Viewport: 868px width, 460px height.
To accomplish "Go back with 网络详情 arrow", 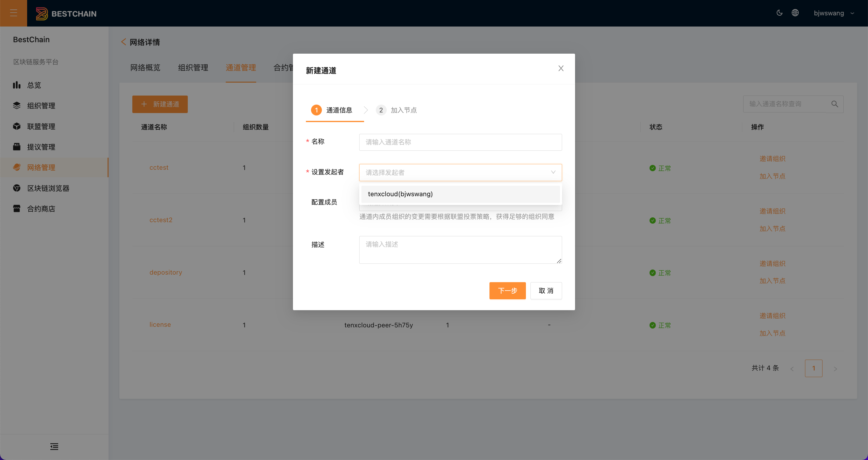I will 123,42.
